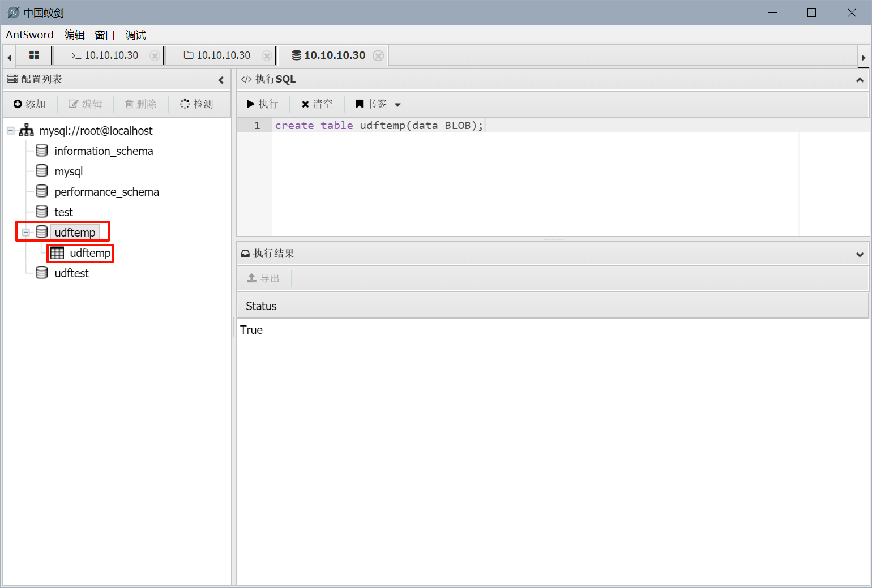Toggle the execution results panel chevron
Image resolution: width=872 pixels, height=588 pixels.
pos(860,254)
